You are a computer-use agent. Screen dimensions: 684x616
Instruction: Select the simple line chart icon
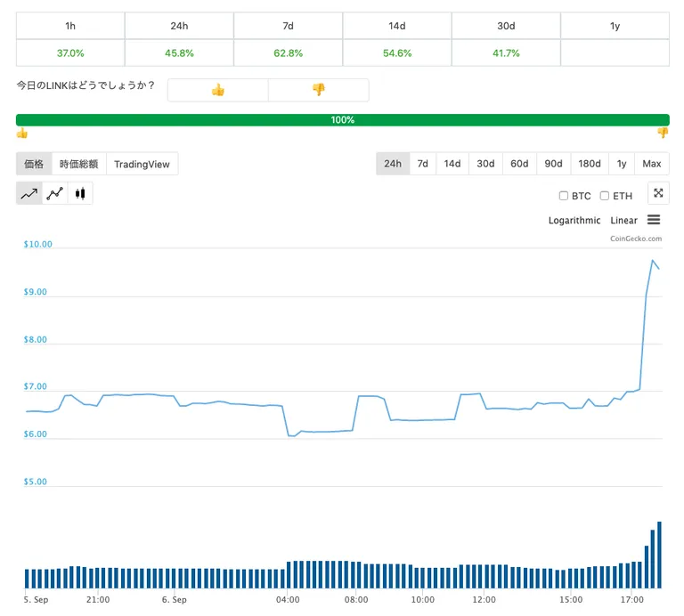tap(29, 193)
